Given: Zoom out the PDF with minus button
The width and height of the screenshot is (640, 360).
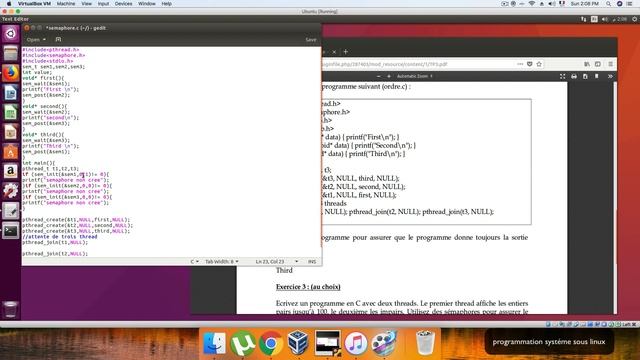Looking at the screenshot, I should click(x=378, y=76).
